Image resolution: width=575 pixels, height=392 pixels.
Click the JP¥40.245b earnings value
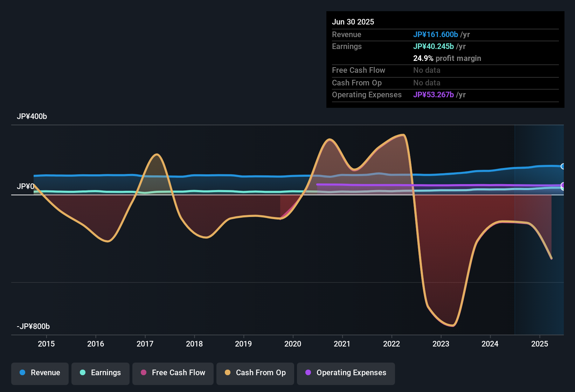click(434, 46)
